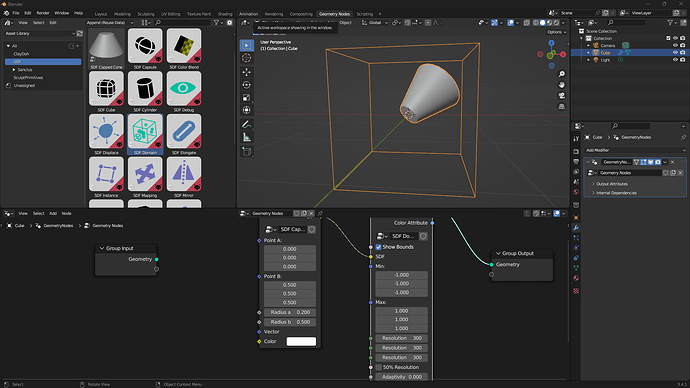Activate the Measure tool
This screenshot has width=690, height=388.
point(246,138)
